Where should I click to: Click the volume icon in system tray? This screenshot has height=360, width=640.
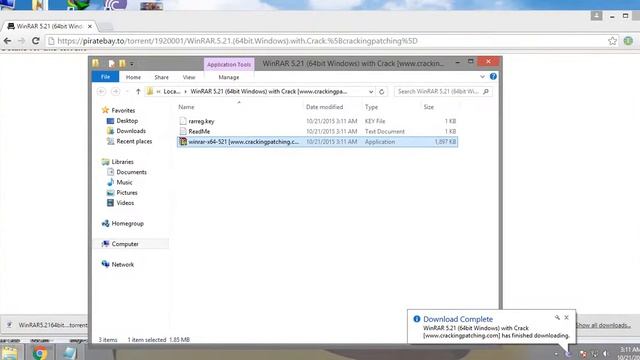click(606, 354)
